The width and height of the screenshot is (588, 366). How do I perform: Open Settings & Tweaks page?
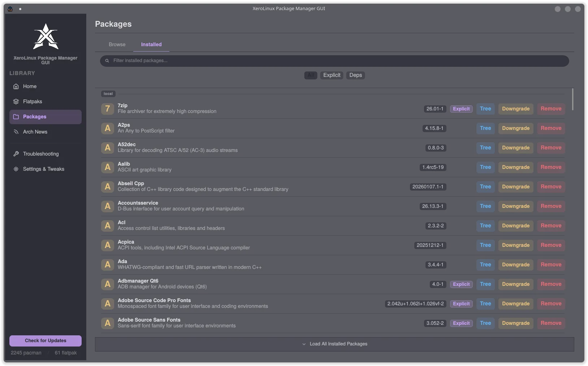(x=46, y=169)
